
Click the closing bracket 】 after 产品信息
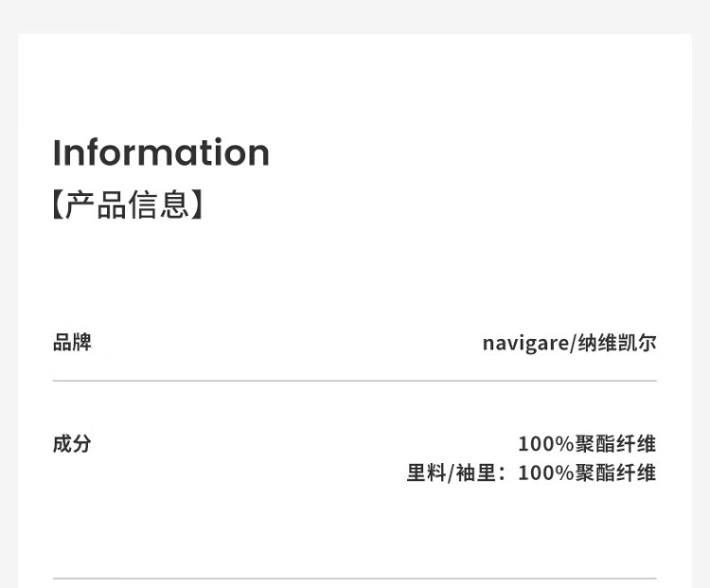point(197,205)
